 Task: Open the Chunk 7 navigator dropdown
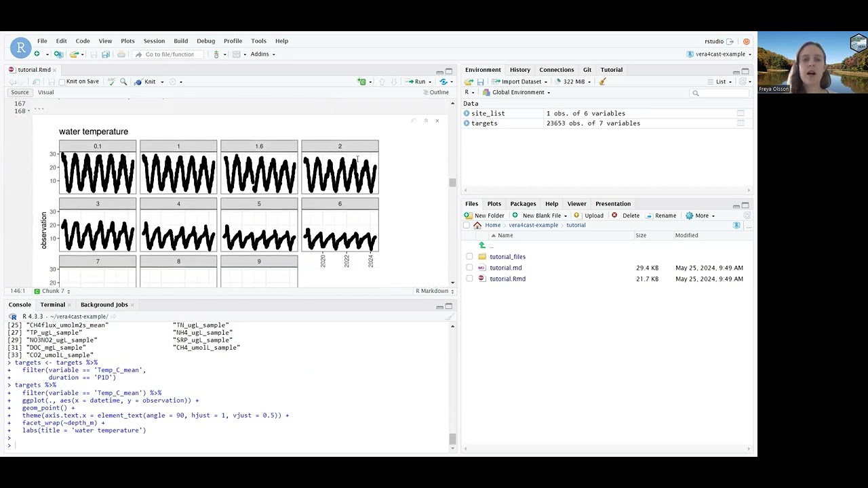pyautogui.click(x=52, y=291)
